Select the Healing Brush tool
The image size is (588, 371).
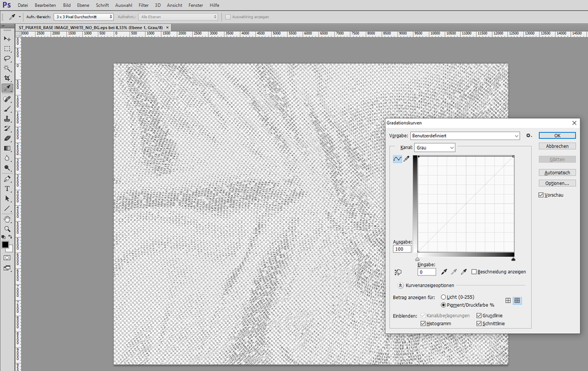[x=7, y=99]
